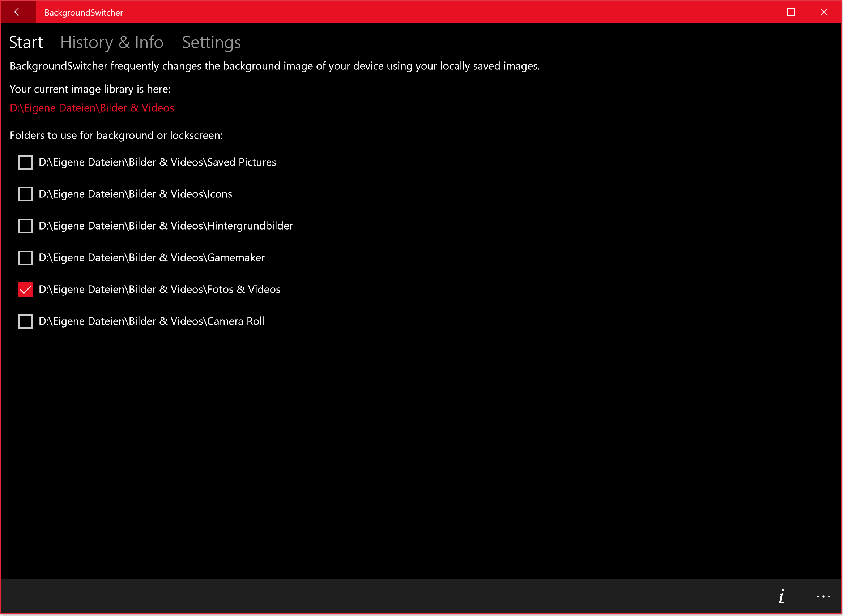Select the Start tab
Screen dimensions: 843x616
click(x=26, y=43)
